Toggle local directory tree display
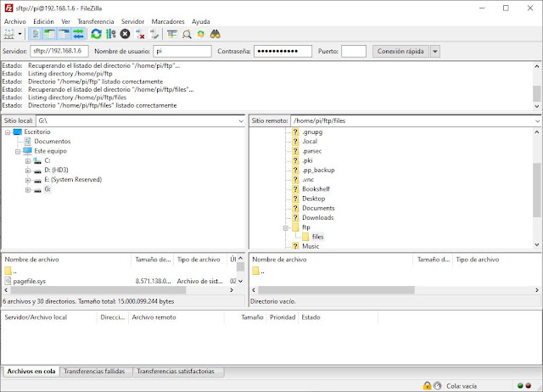The width and height of the screenshot is (543, 392). pyautogui.click(x=49, y=34)
